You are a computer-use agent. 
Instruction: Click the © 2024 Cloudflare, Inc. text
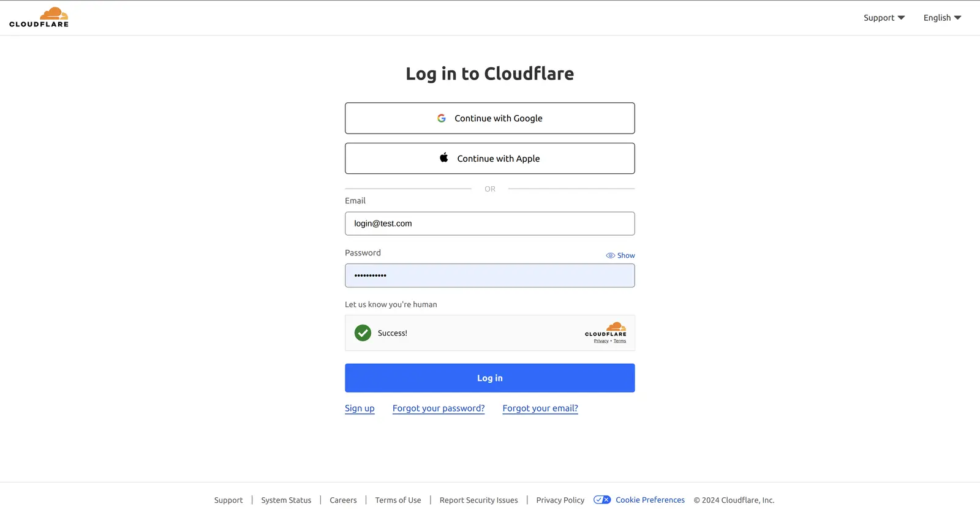click(734, 500)
